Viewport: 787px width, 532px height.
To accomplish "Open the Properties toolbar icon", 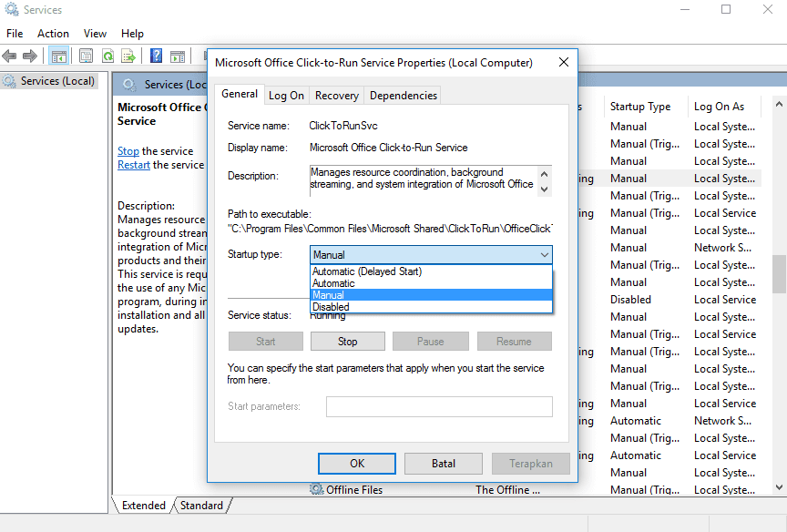I will coord(86,56).
